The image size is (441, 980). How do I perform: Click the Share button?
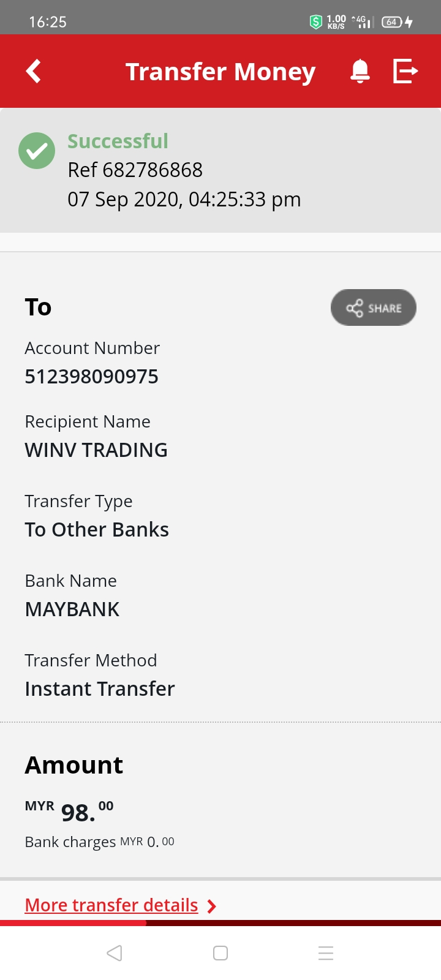pos(374,307)
